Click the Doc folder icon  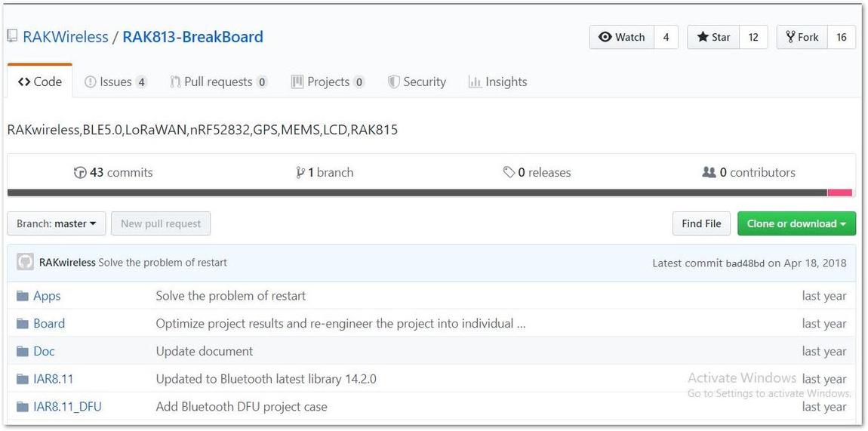tap(22, 351)
